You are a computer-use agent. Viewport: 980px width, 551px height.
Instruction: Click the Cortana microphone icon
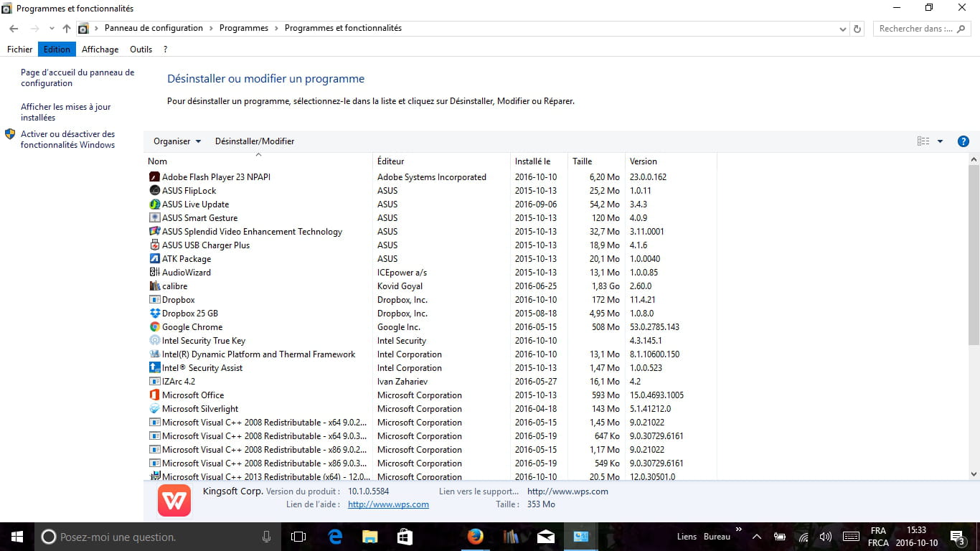pos(267,537)
